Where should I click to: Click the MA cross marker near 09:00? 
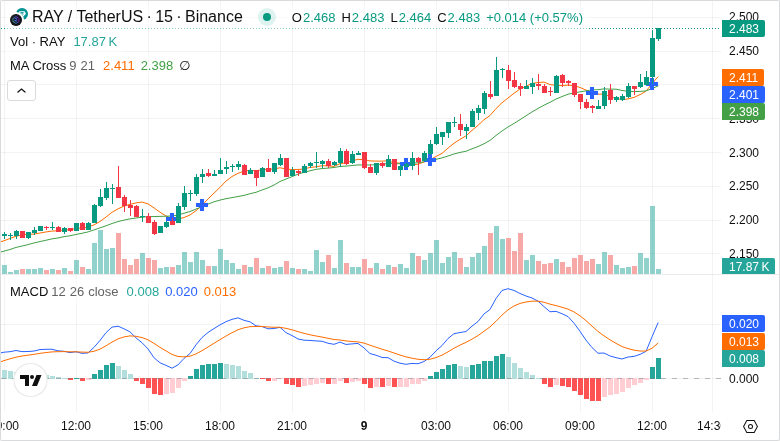[x=591, y=92]
